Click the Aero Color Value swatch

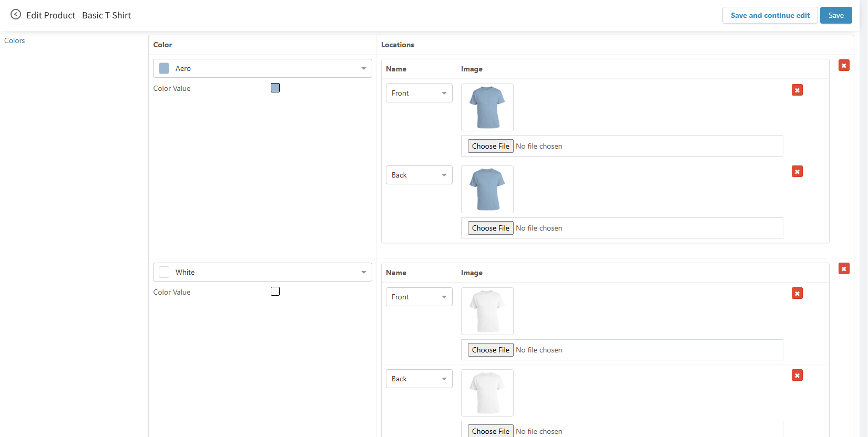click(275, 88)
